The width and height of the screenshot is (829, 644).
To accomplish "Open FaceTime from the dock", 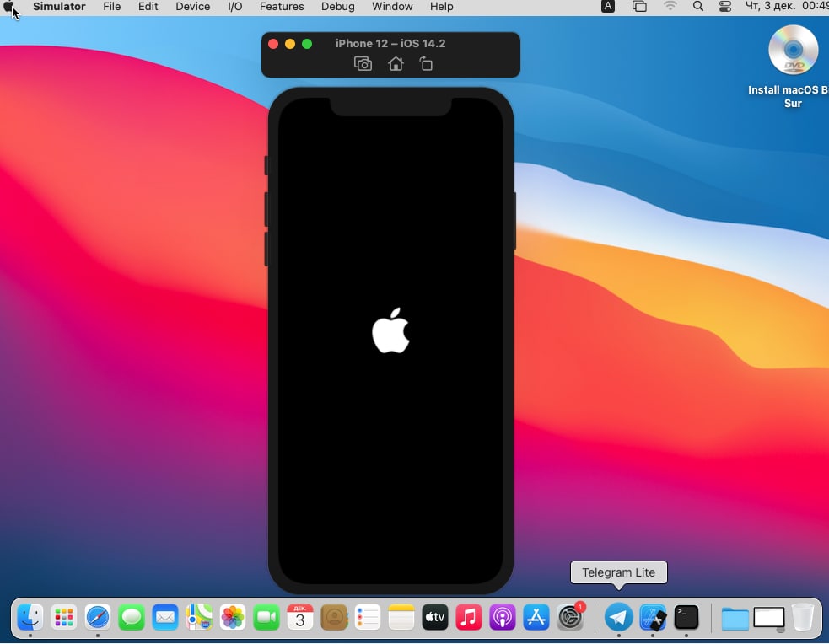I will pyautogui.click(x=266, y=616).
